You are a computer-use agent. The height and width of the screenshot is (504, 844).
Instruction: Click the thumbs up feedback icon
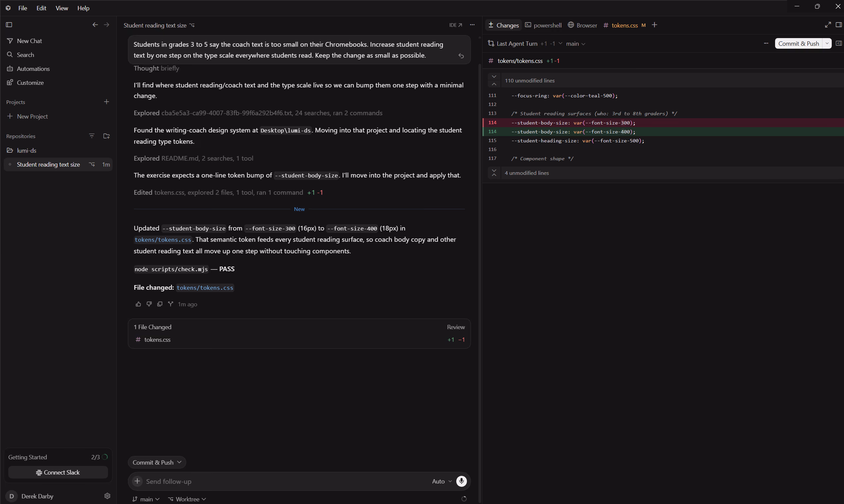point(138,304)
